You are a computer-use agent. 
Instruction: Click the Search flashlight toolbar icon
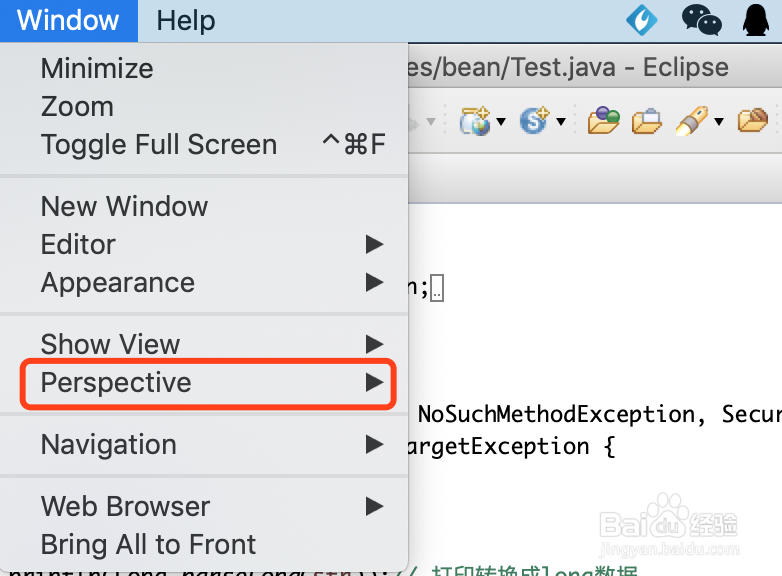click(692, 121)
